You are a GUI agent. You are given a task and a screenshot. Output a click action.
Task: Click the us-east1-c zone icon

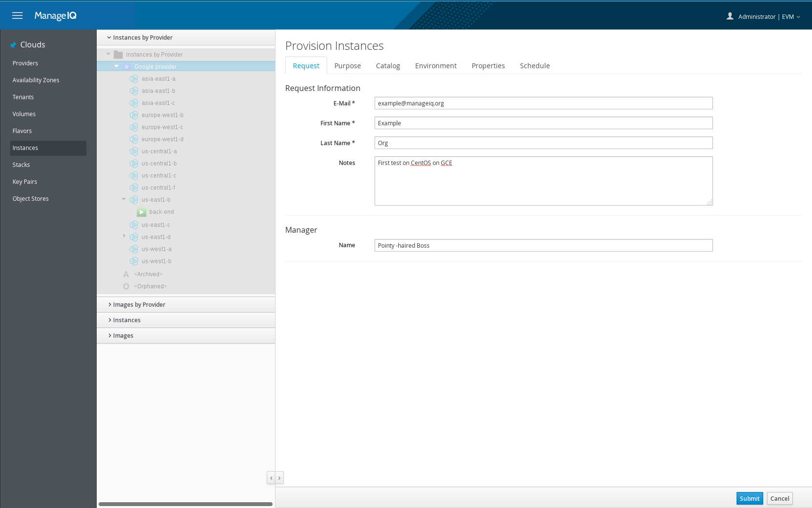134,225
